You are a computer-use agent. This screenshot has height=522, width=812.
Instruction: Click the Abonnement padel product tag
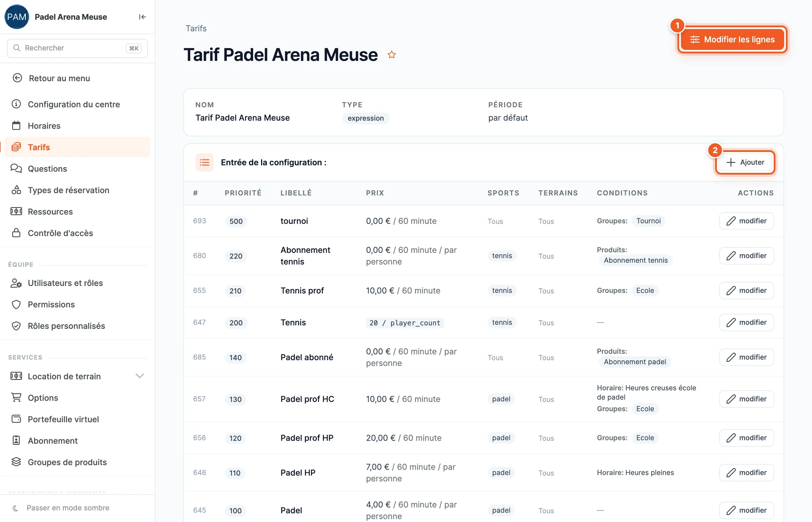[x=635, y=362]
